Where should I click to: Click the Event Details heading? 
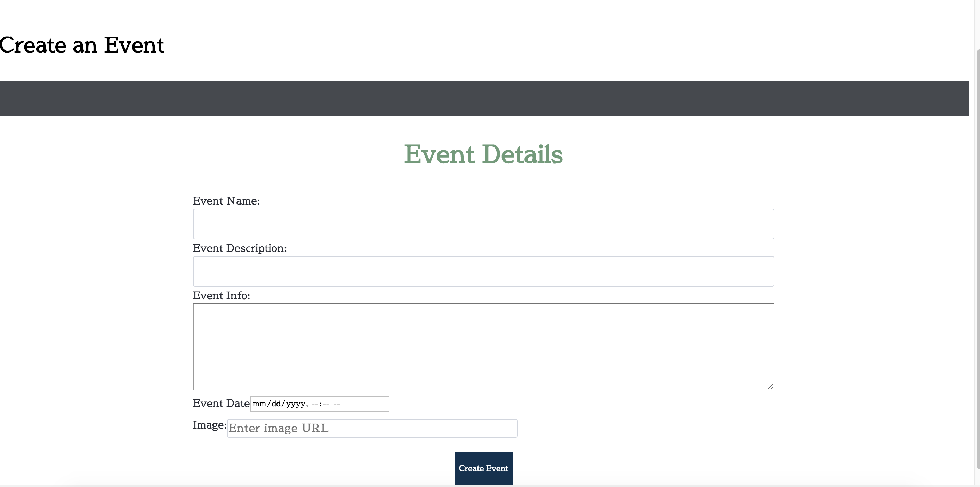point(483,154)
